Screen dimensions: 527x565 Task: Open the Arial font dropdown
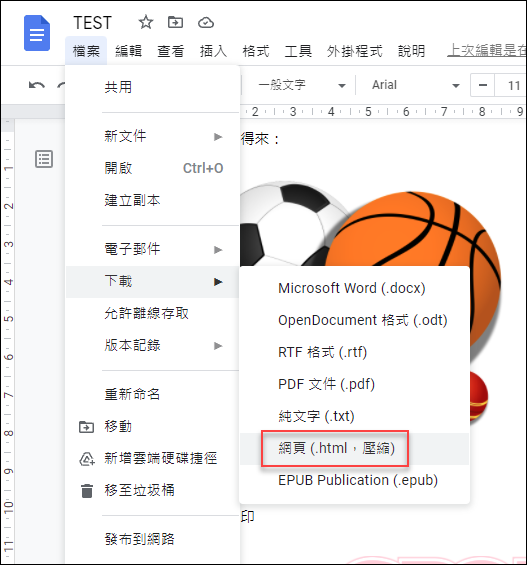[415, 85]
